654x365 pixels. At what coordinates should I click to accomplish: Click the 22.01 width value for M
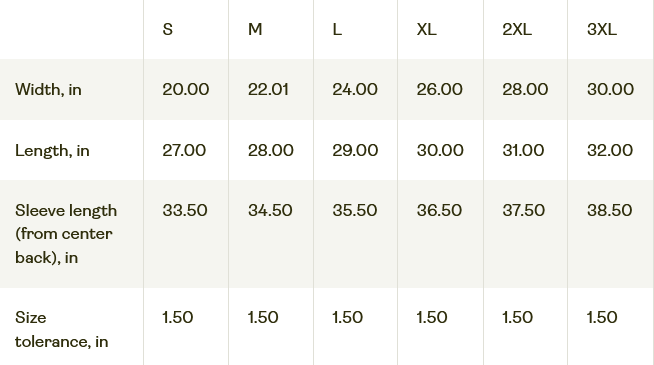(x=268, y=90)
